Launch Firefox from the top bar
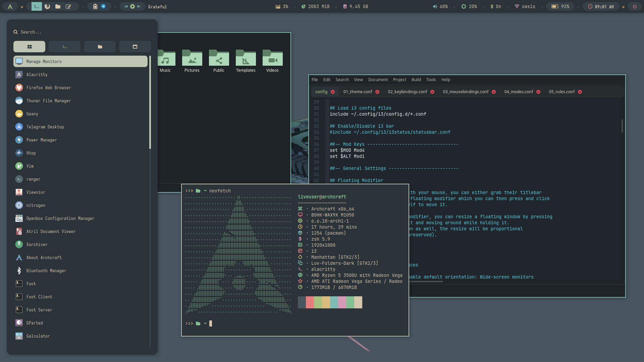The width and height of the screenshot is (644, 362). [x=47, y=6]
